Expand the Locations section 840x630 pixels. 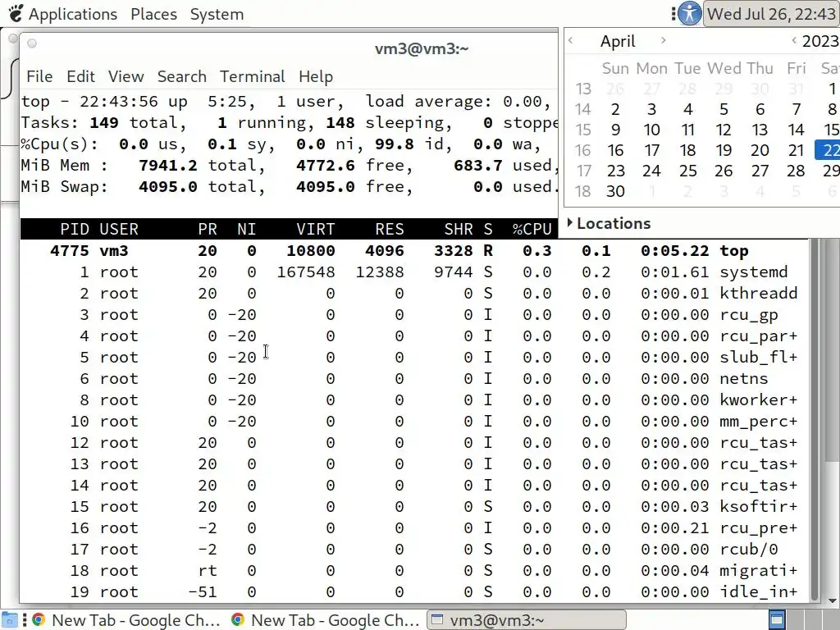pyautogui.click(x=609, y=223)
